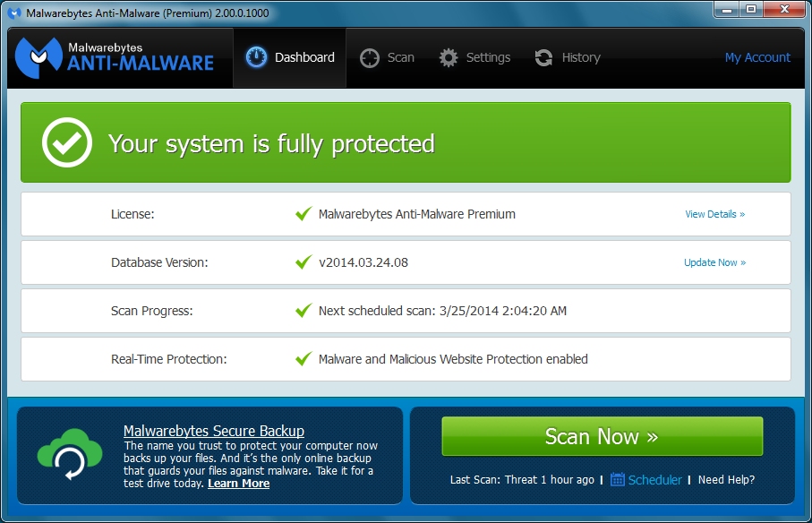Click the History refresh-arrows icon
This screenshot has height=523, width=812.
pos(543,57)
